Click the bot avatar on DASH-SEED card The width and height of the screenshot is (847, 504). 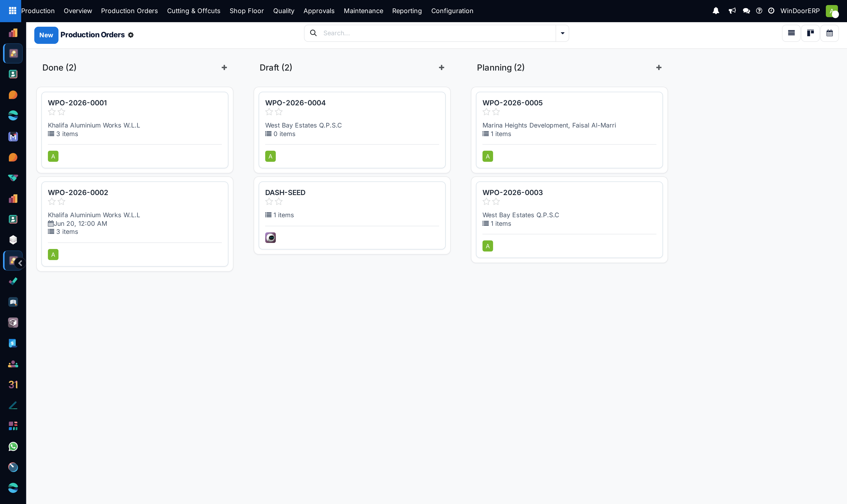click(270, 238)
